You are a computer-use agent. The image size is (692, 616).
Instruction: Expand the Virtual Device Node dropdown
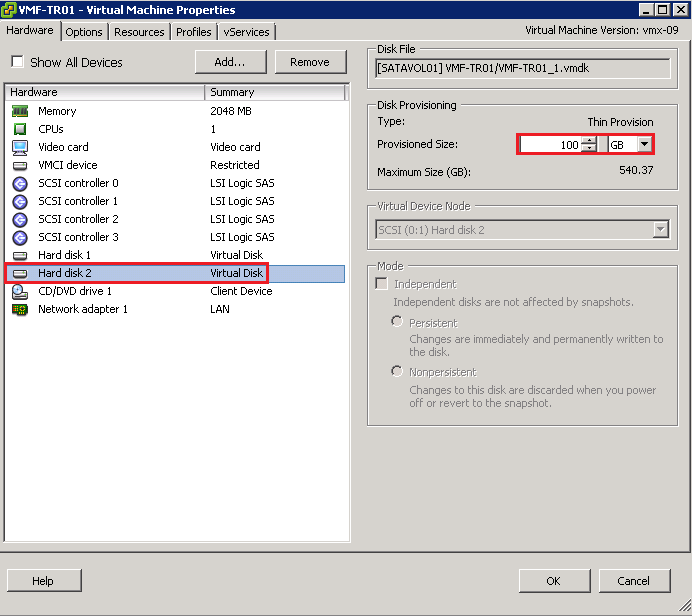pyautogui.click(x=659, y=229)
